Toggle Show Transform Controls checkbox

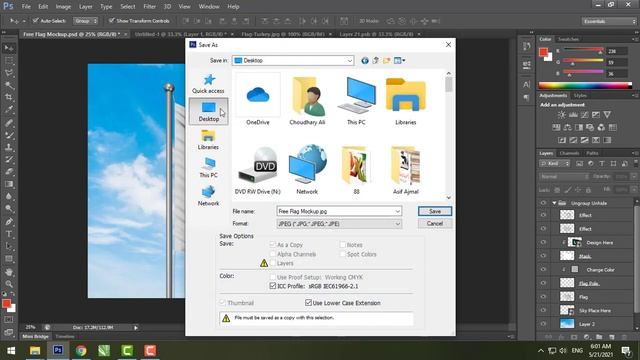click(x=111, y=20)
